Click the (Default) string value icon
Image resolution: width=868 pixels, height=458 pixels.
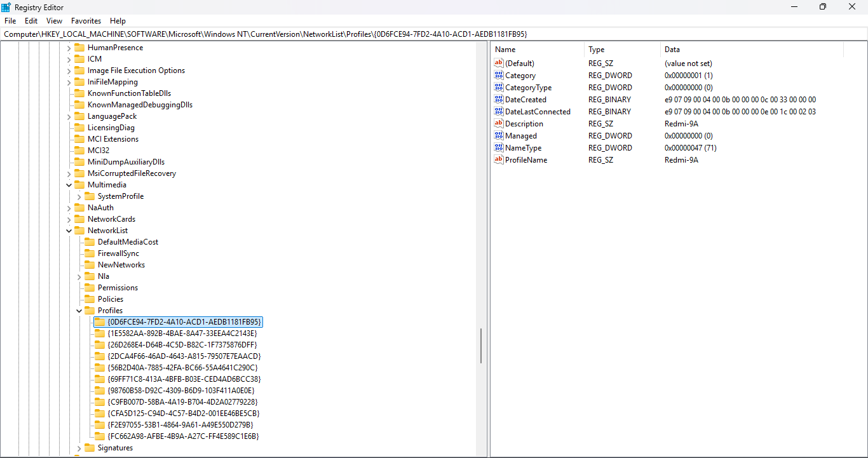coord(499,64)
